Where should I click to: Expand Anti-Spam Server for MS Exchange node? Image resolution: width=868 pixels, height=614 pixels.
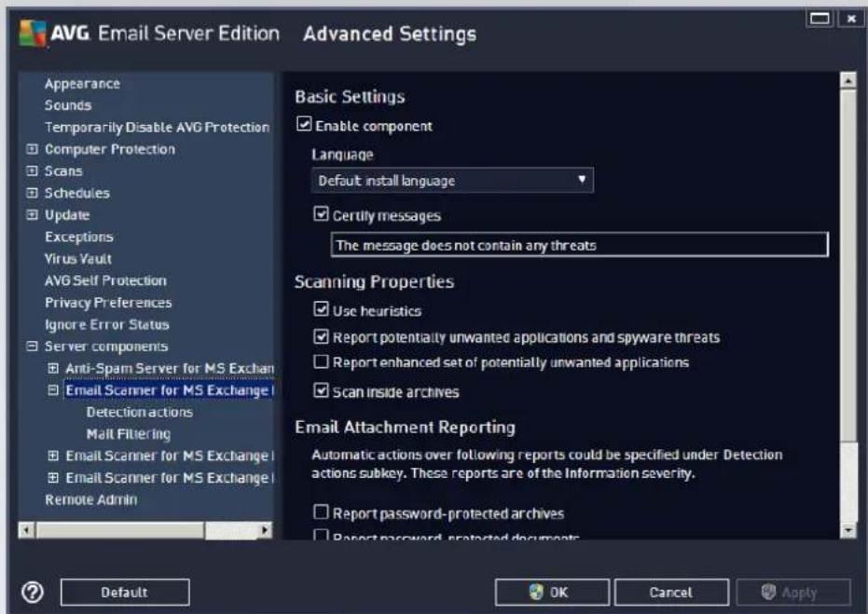pyautogui.click(x=53, y=368)
